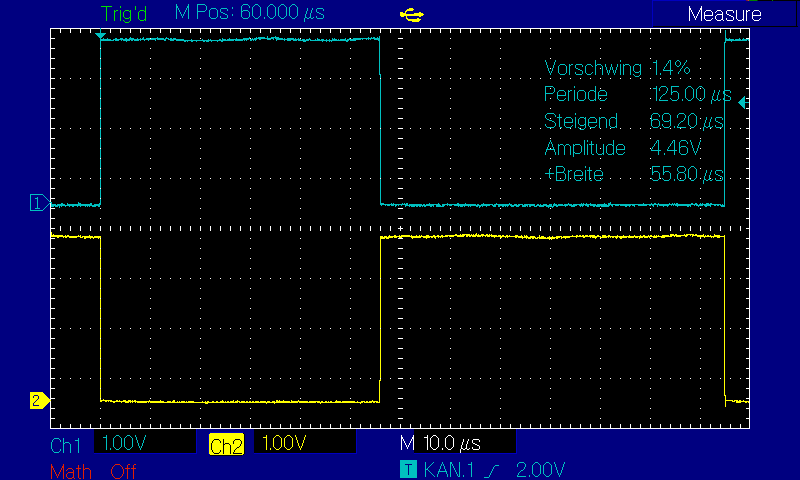Open the Ch2 1.00V scale field

pyautogui.click(x=305, y=443)
